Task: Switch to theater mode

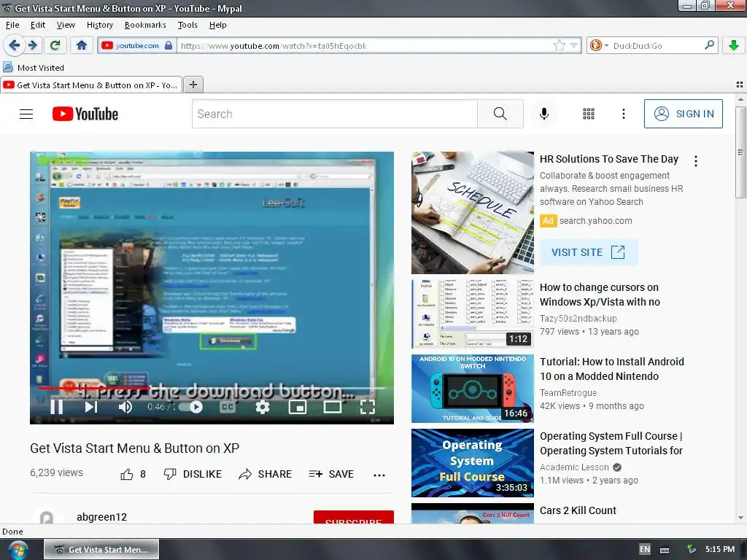Action: [x=332, y=407]
